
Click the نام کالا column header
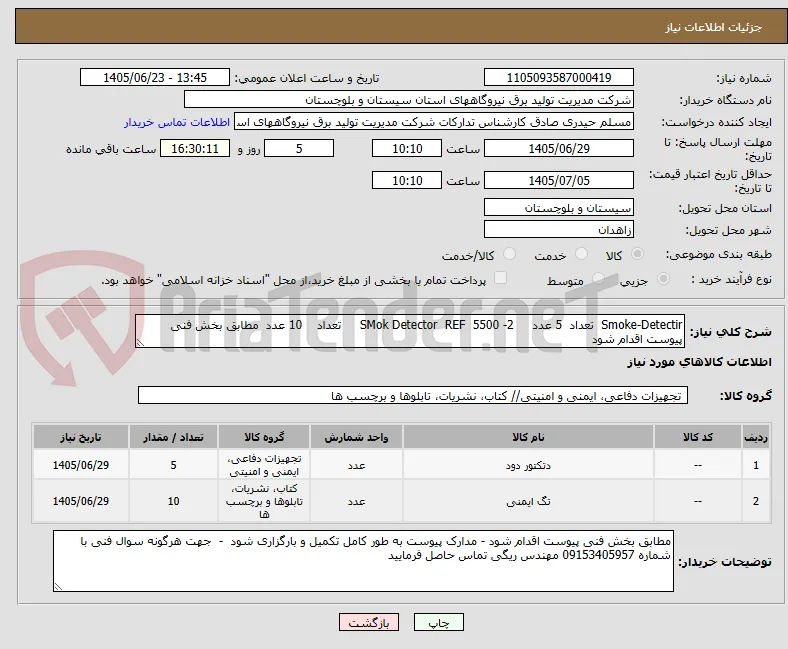click(x=528, y=437)
